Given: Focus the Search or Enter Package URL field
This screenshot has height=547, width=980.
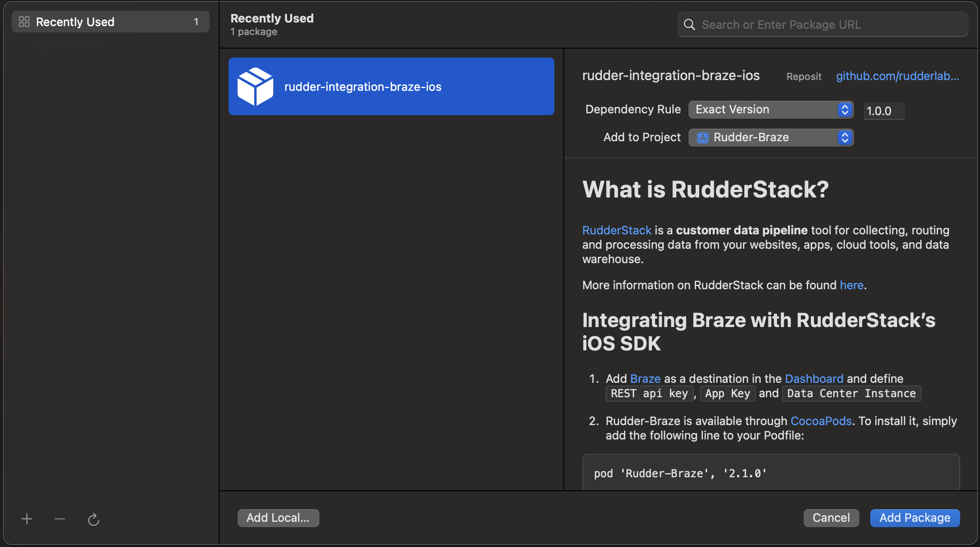Looking at the screenshot, I should [823, 24].
